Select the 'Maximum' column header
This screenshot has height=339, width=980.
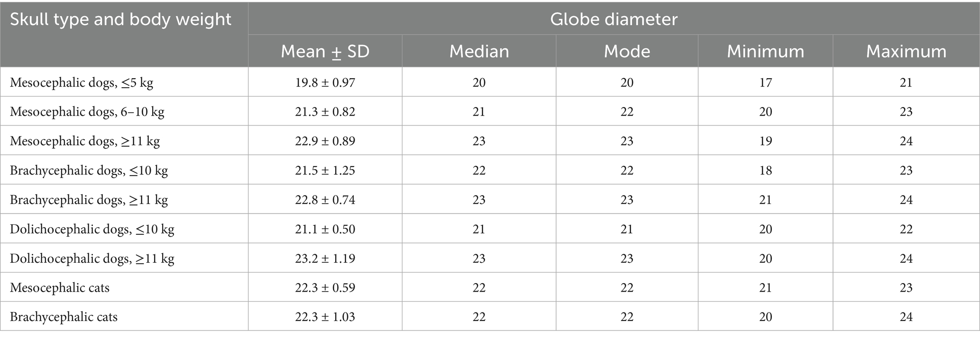(906, 51)
